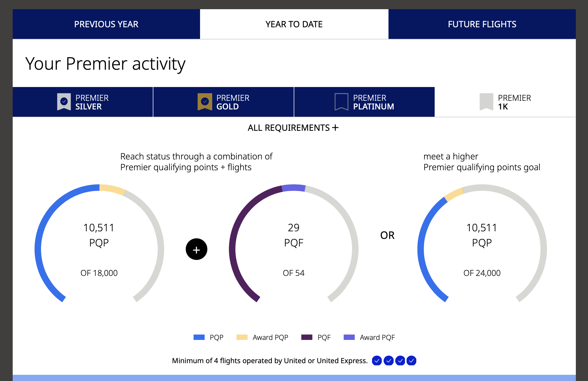Click the YEAR TO DATE active tab
This screenshot has height=381, width=588.
[294, 24]
